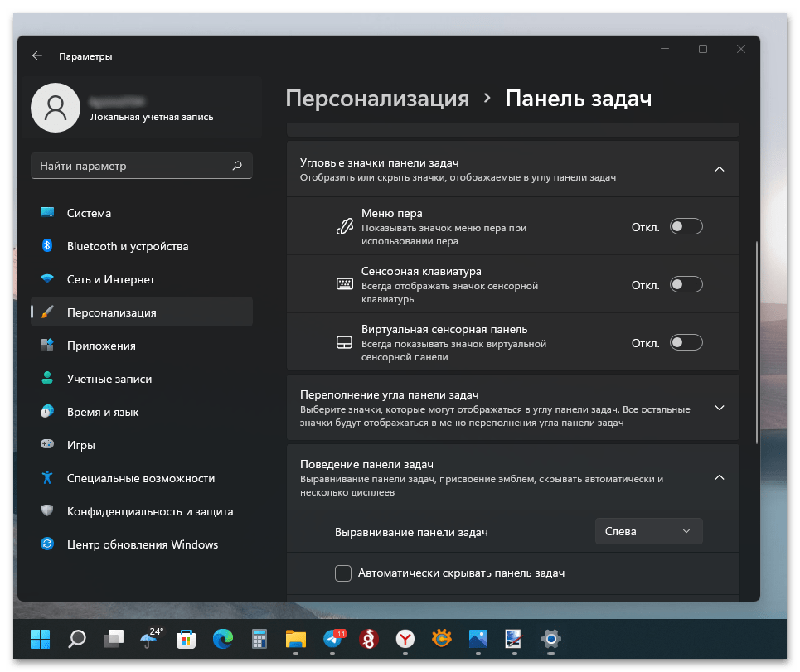Check Автоматически скрывать панель задач checkbox

tap(343, 573)
